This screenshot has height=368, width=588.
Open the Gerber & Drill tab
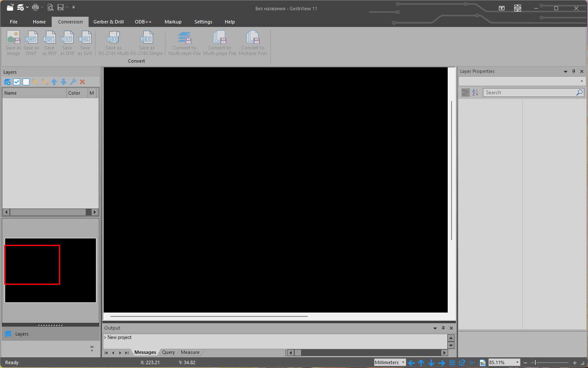tap(109, 22)
